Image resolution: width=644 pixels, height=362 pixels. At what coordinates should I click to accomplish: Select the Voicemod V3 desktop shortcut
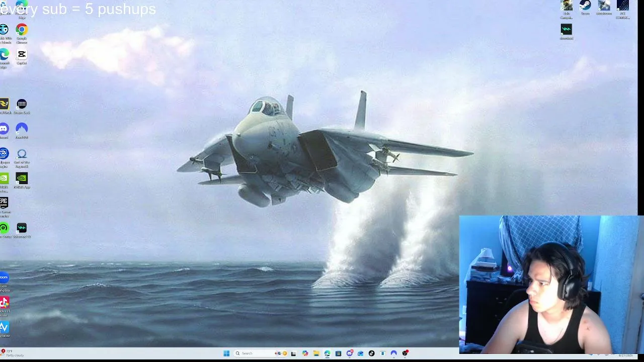click(22, 231)
